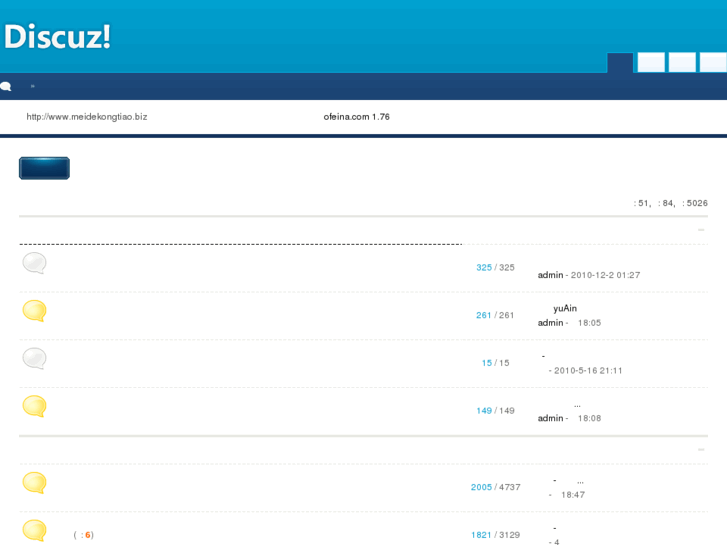Collapse the category containing the 325 / 325 forum
Image resolution: width=727 pixels, height=545 pixels.
click(701, 230)
